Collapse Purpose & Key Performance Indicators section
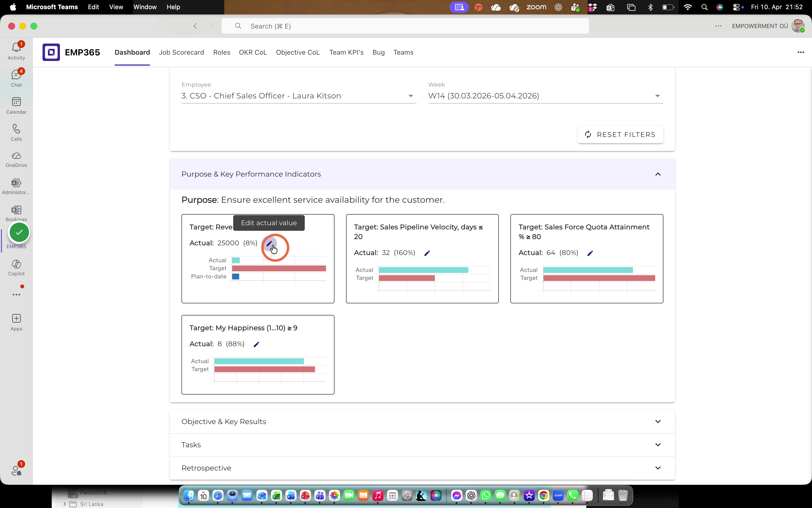Screen dimensions: 812x508 click(658, 174)
